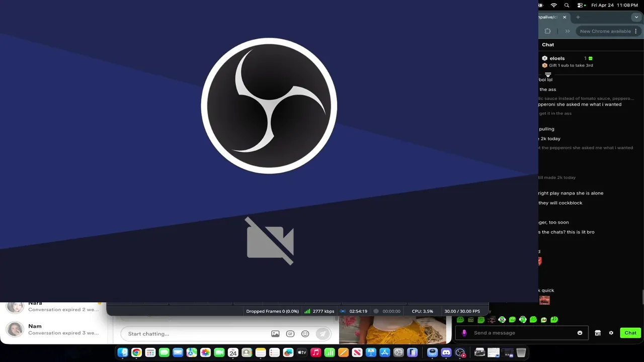This screenshot has width=644, height=362.
Task: Open emoji smiley in Start chatting bar
Action: coord(305,334)
